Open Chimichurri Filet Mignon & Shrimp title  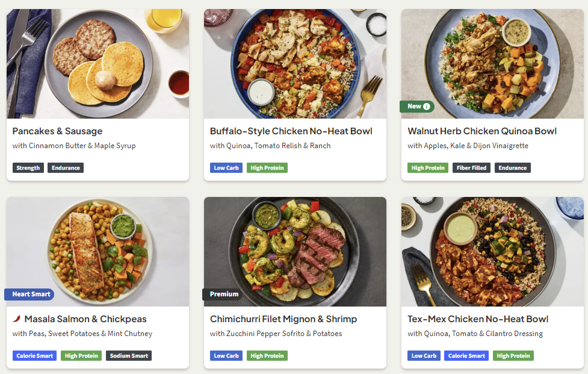click(x=283, y=319)
